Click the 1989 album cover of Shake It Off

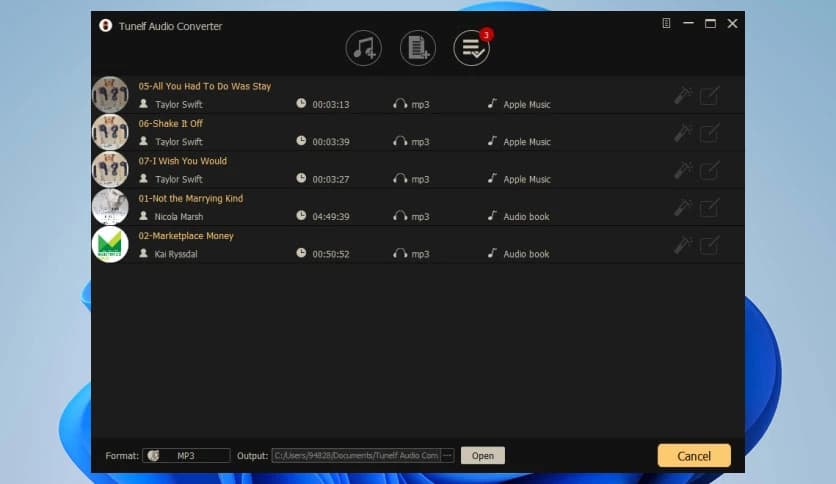tap(110, 132)
